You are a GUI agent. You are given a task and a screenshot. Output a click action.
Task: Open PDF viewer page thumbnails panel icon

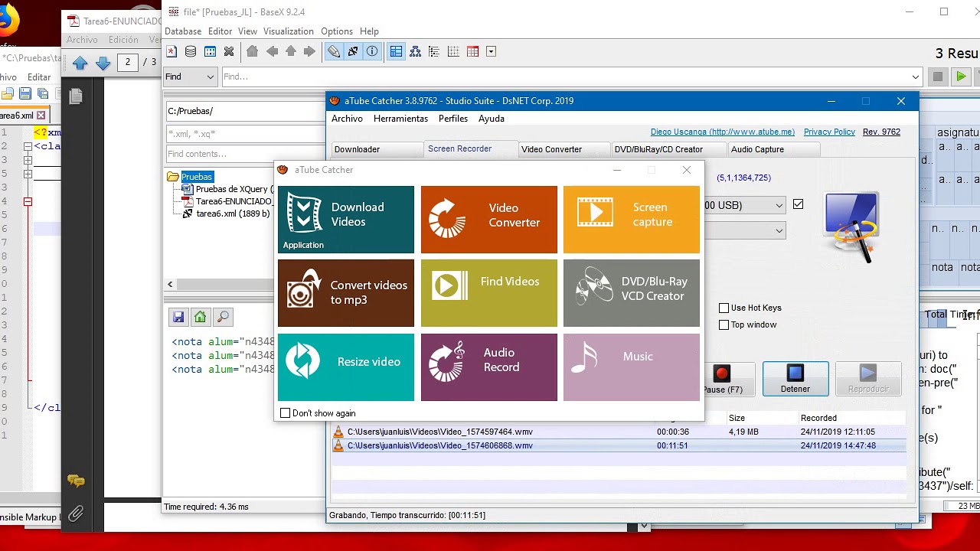pos(75,96)
